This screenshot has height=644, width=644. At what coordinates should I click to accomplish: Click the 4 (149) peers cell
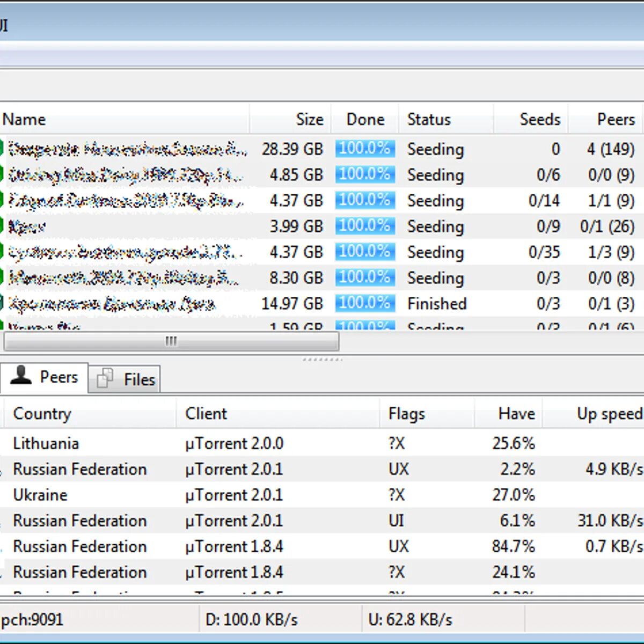[x=611, y=149]
